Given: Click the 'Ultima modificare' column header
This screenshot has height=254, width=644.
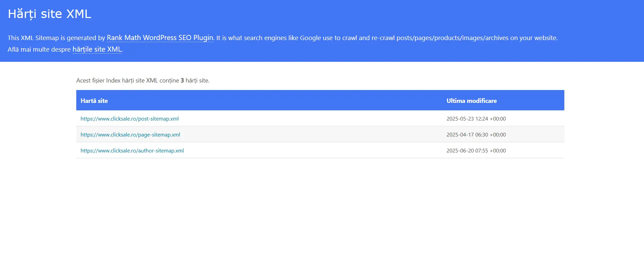Looking at the screenshot, I should 471,101.
